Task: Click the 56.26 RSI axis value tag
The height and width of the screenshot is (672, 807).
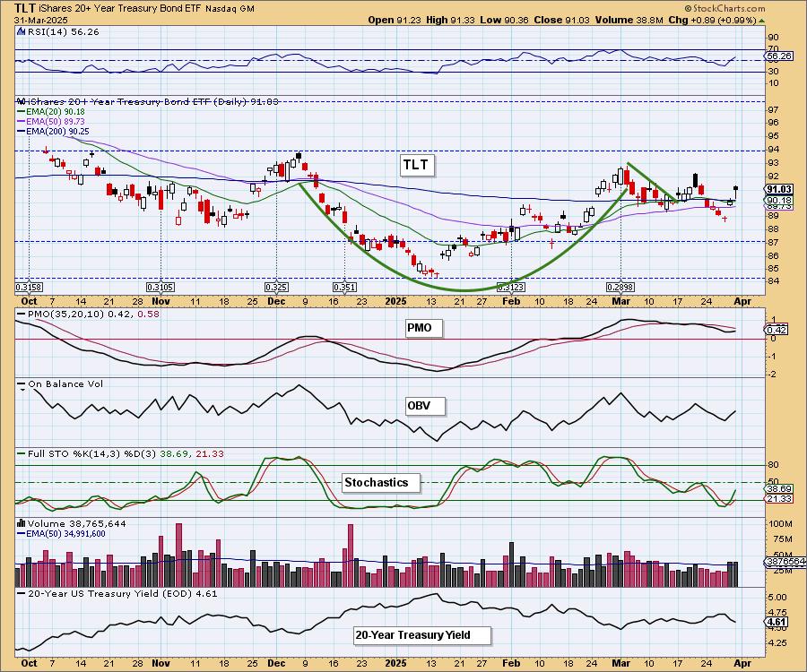Action: click(780, 56)
